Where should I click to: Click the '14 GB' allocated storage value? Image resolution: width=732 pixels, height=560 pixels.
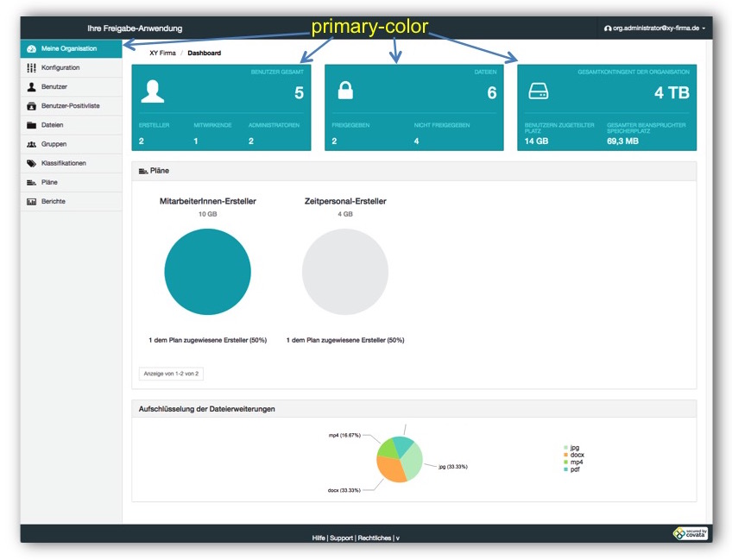point(536,141)
